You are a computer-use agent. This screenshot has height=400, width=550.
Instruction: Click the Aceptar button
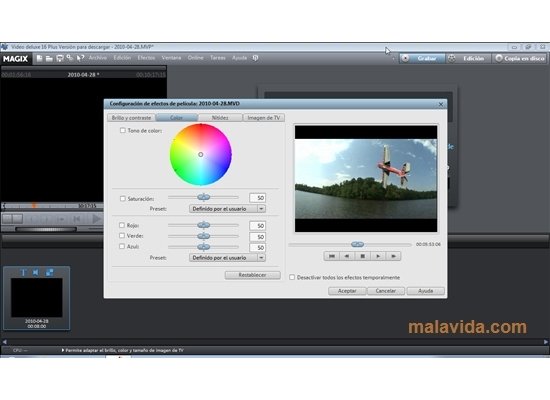(347, 291)
